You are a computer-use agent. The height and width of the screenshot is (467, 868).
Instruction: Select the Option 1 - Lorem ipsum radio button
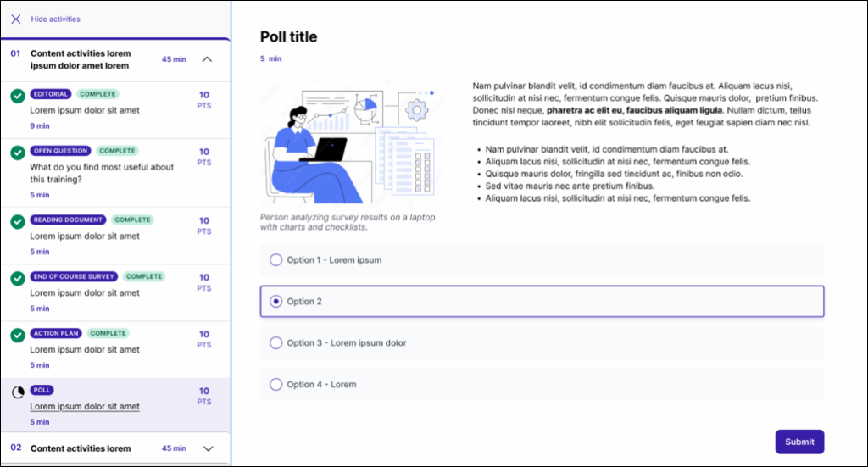275,260
